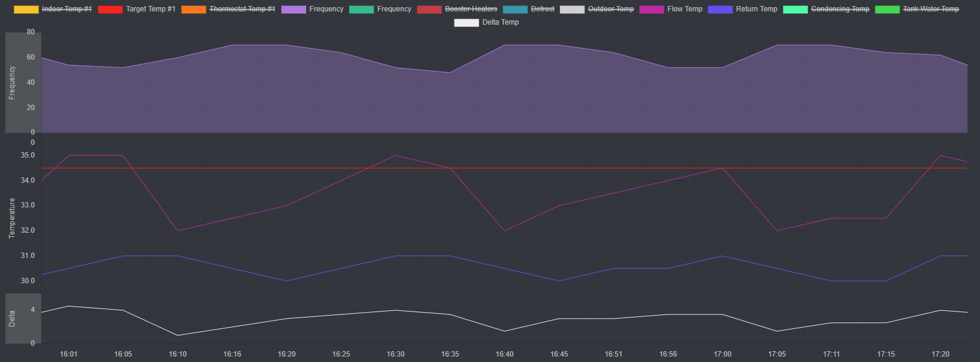The width and height of the screenshot is (980, 362).
Task: Hide the Delta Temp line
Action: [500, 22]
